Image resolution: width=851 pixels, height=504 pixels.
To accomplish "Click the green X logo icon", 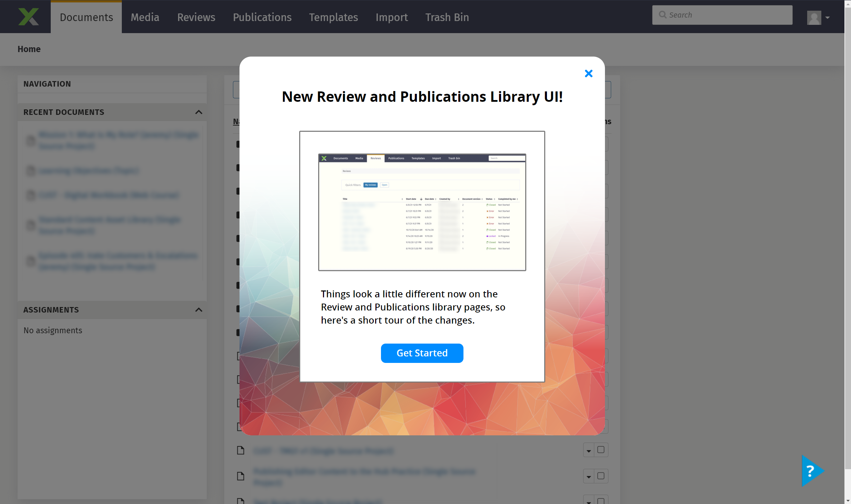I will 28,17.
